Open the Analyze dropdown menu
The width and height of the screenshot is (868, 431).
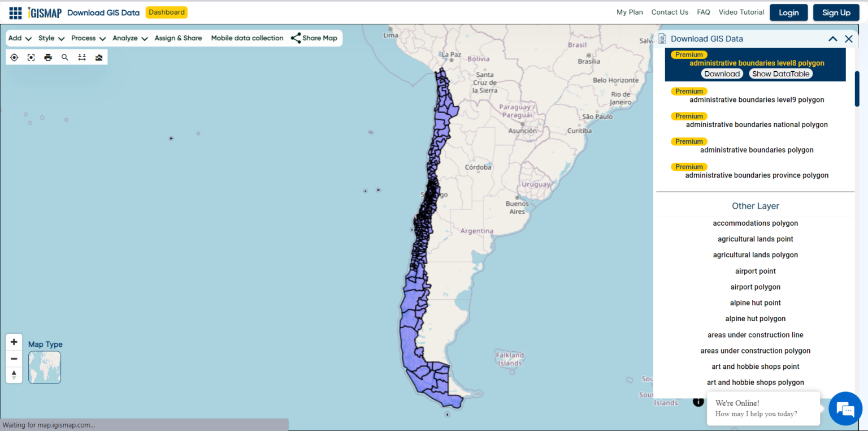(x=130, y=38)
